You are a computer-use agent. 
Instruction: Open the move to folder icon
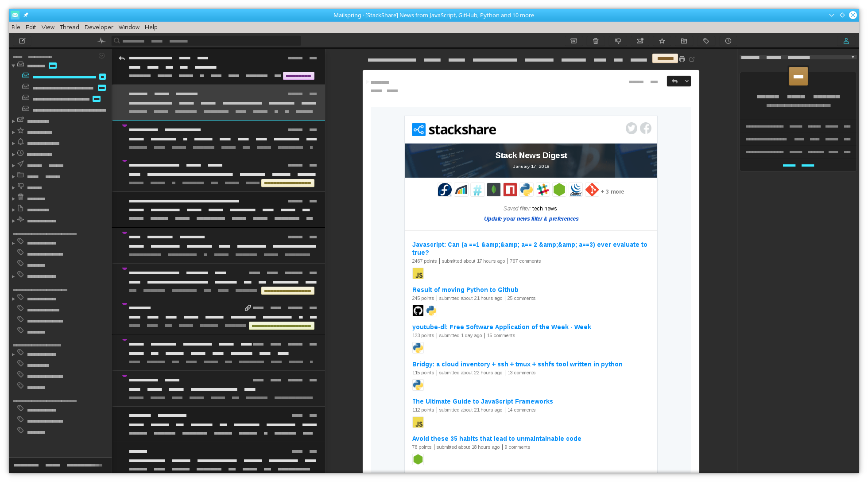tap(684, 41)
